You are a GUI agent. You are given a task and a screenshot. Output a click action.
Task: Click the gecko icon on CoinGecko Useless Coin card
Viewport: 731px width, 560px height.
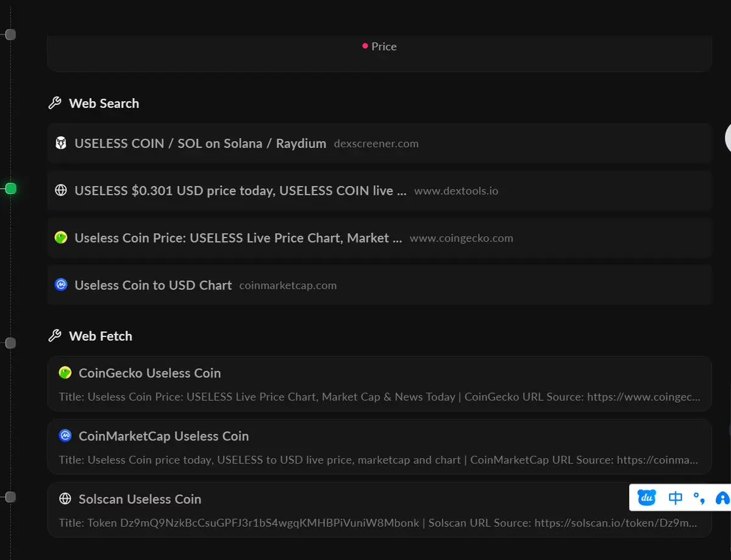[x=65, y=373]
